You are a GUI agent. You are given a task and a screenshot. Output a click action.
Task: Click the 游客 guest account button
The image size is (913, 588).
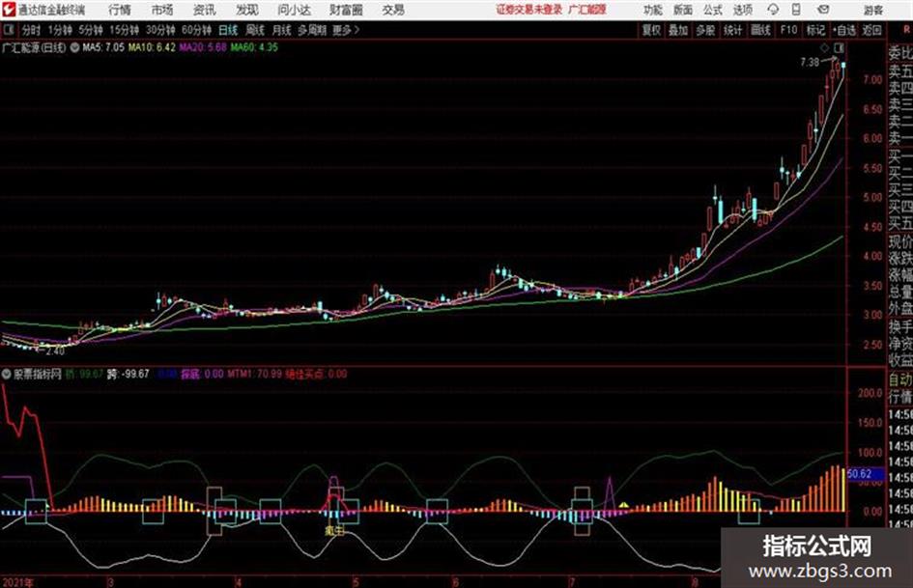[x=872, y=10]
